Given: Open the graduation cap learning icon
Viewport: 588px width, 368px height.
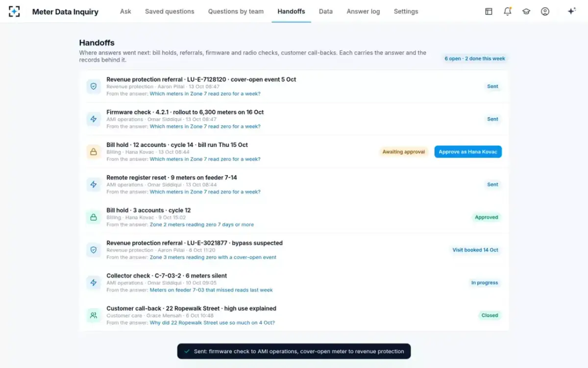Looking at the screenshot, I should click(526, 11).
